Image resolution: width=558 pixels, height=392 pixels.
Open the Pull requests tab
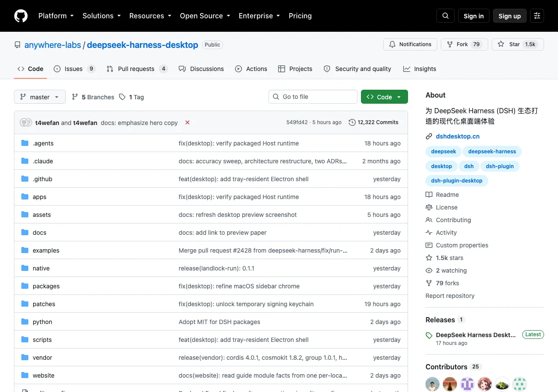137,69
